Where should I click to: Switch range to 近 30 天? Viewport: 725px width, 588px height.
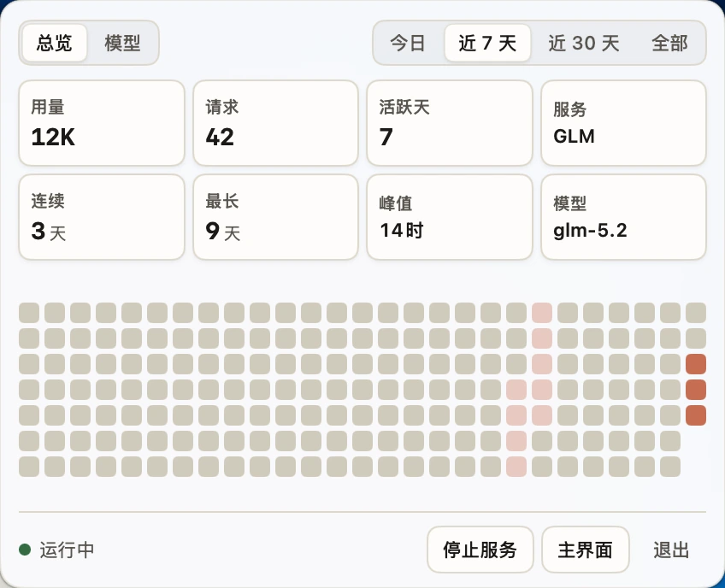[584, 43]
